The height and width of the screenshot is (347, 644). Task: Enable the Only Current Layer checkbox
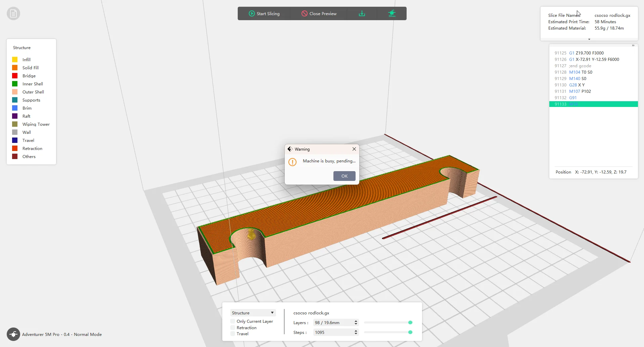pos(233,321)
